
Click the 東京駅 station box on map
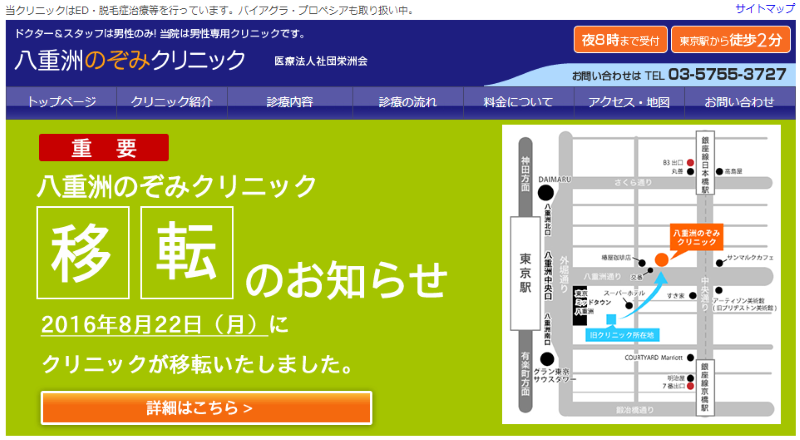tap(526, 273)
